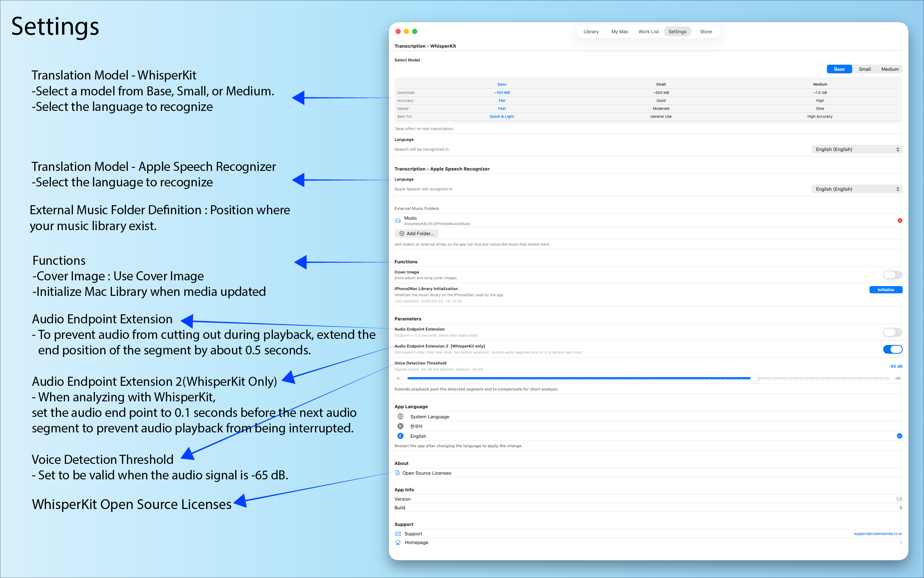Click the Music external drive icon
The width and height of the screenshot is (924, 578).
coord(398,221)
